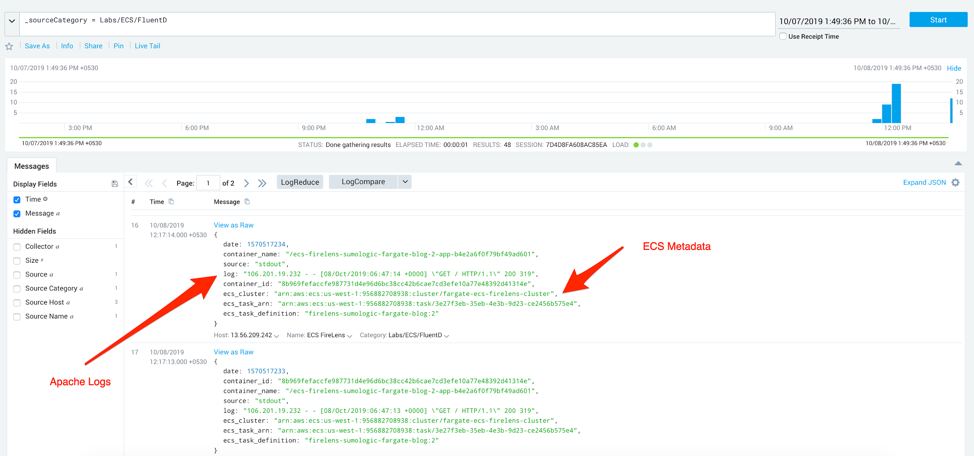Open the dropdown arrow next to LogCompare

tap(404, 182)
